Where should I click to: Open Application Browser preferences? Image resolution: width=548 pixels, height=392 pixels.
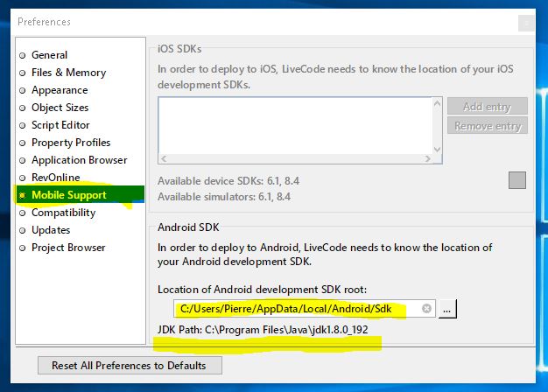(x=80, y=160)
